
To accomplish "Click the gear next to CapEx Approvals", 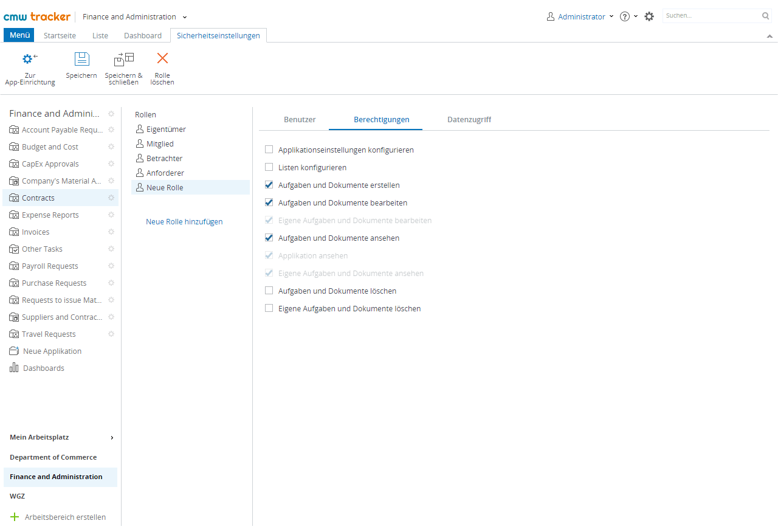I will tap(111, 164).
